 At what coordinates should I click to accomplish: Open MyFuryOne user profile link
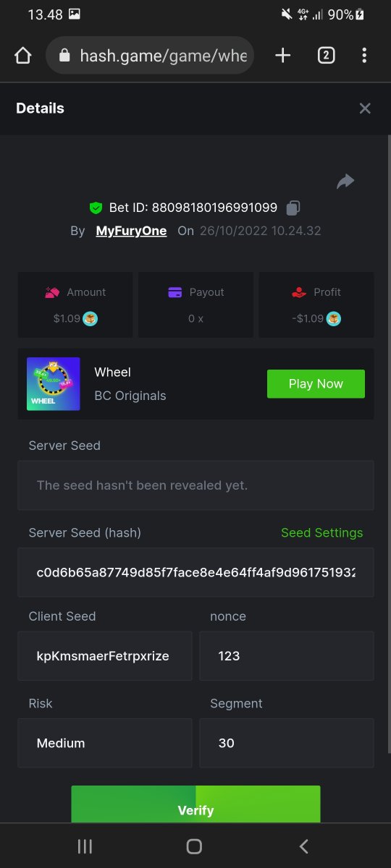[x=131, y=231]
